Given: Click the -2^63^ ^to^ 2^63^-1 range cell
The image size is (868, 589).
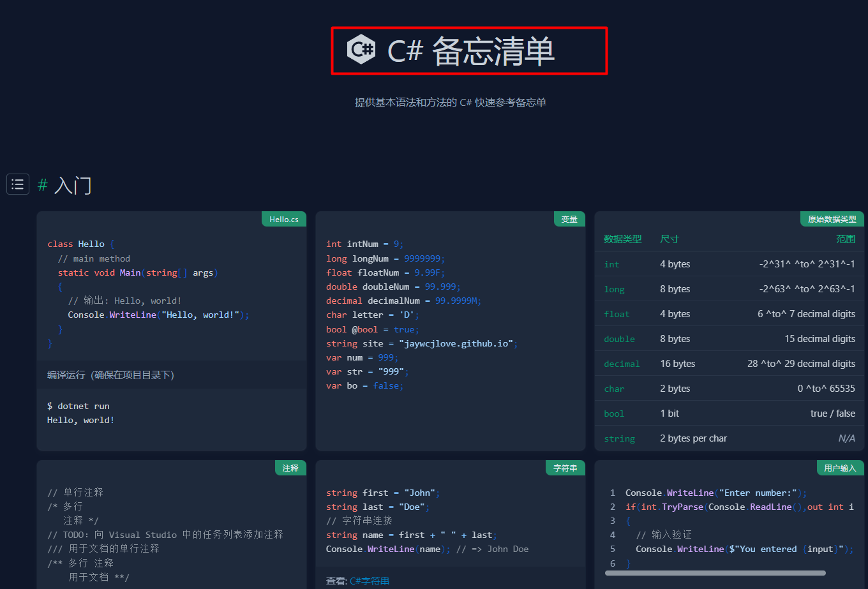Looking at the screenshot, I should point(807,289).
